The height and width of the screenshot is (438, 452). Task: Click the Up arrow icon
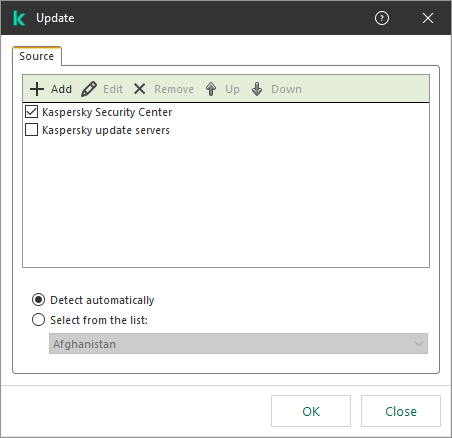pos(211,89)
